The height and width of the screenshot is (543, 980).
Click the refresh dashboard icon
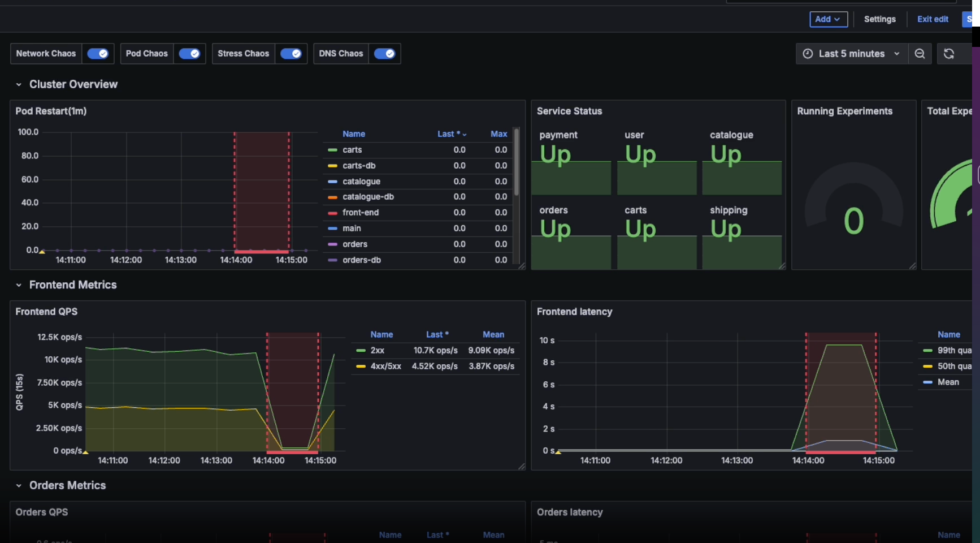[949, 54]
